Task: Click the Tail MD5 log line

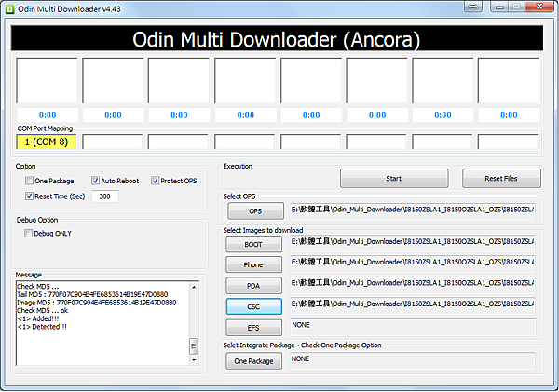Action: 92,294
